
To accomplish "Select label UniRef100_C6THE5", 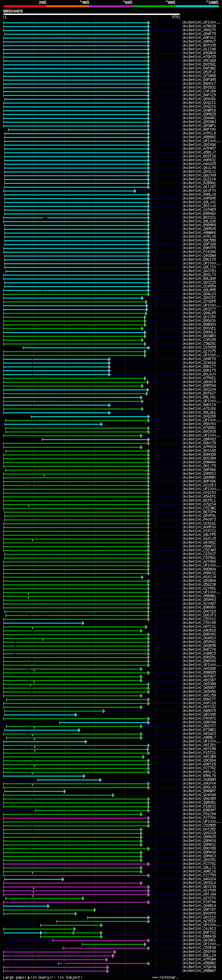I will 199,210.
